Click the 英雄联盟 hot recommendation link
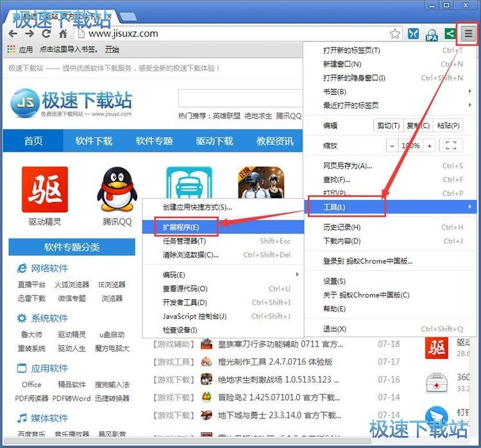The image size is (481, 448). 226,115
